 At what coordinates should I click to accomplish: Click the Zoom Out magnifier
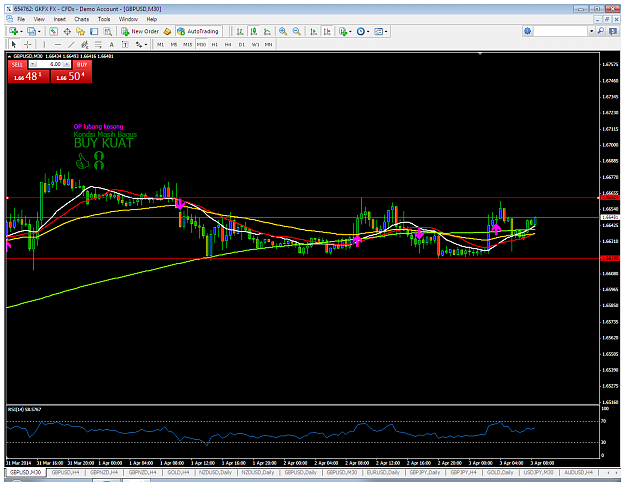[x=297, y=31]
